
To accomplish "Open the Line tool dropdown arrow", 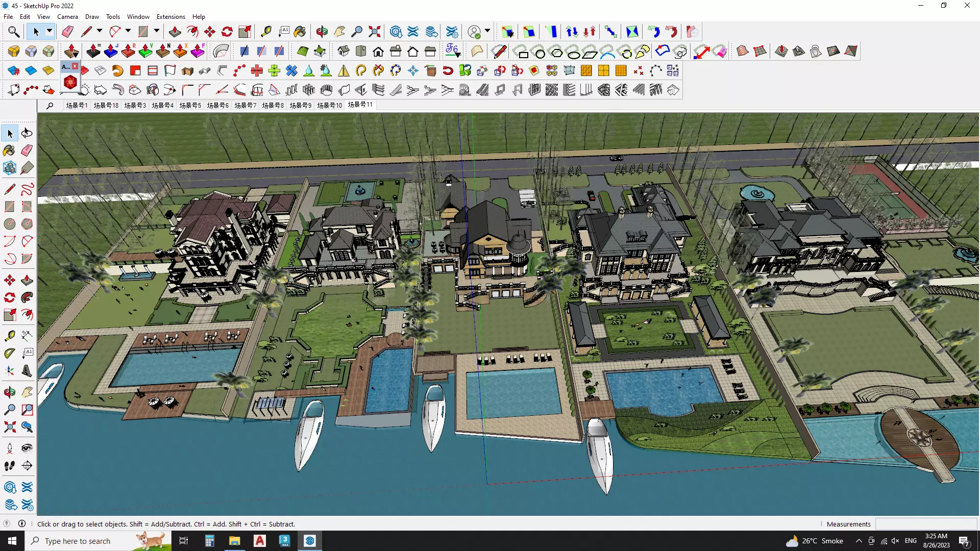I will pos(100,32).
